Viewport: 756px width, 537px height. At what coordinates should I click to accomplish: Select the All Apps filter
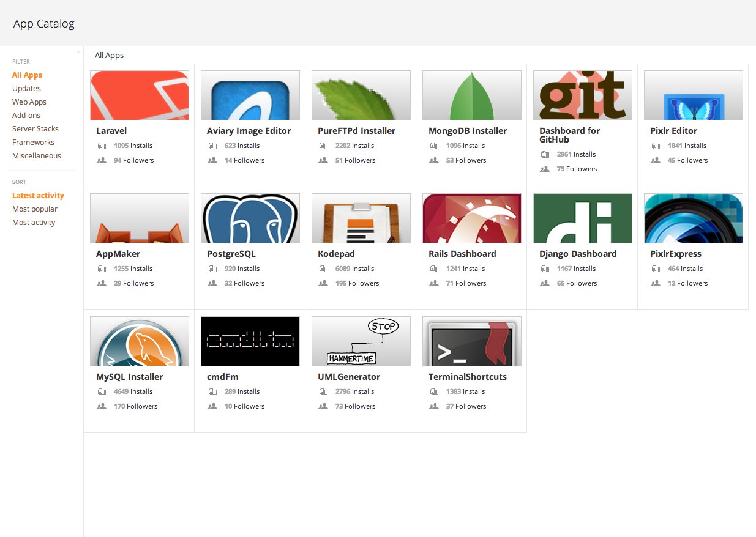point(27,75)
